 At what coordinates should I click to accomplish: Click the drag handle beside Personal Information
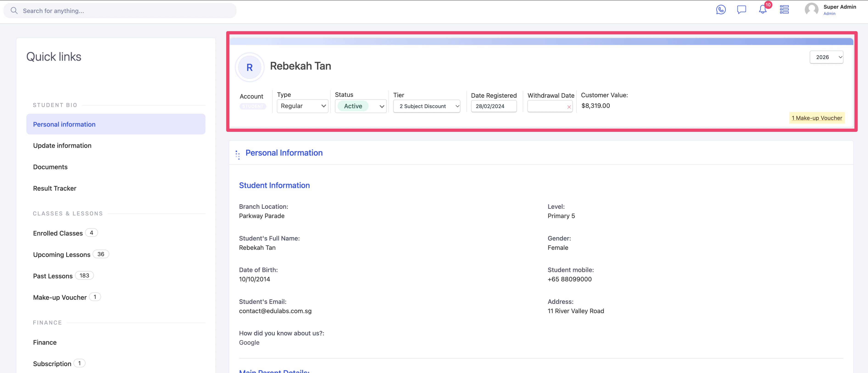tap(238, 155)
